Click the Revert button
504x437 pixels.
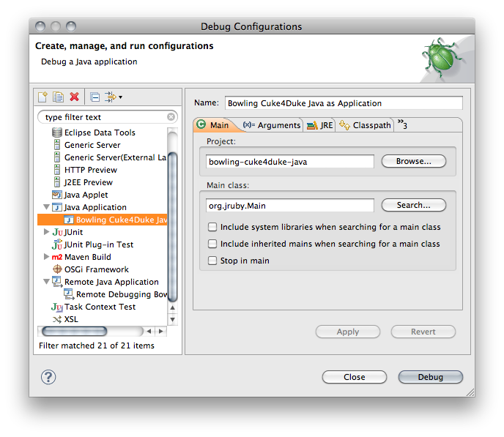(423, 332)
